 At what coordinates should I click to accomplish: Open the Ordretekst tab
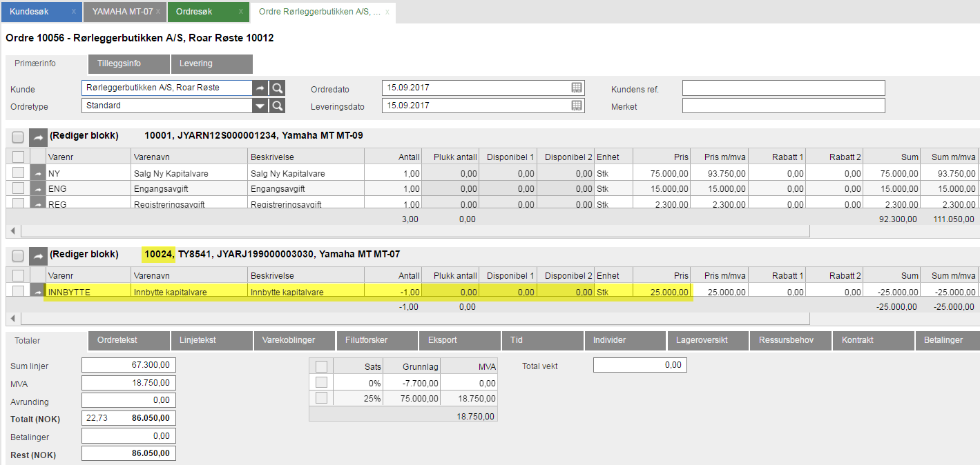[129, 340]
